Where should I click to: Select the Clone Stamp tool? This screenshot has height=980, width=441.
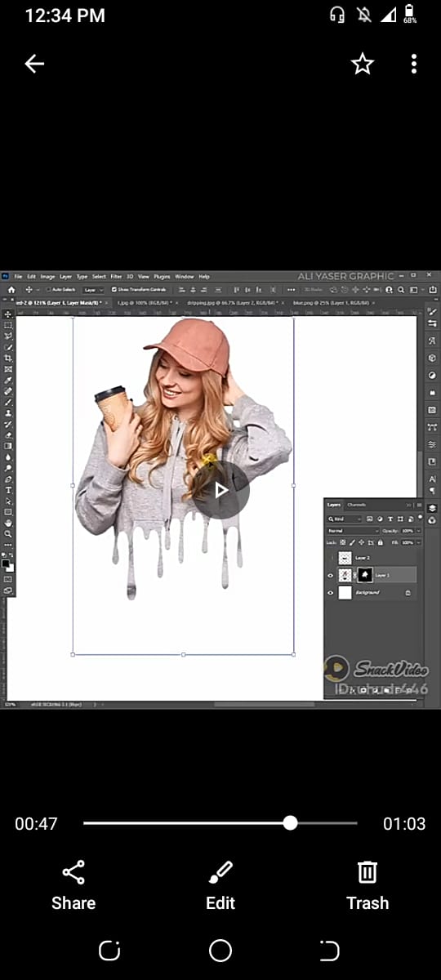(9, 413)
